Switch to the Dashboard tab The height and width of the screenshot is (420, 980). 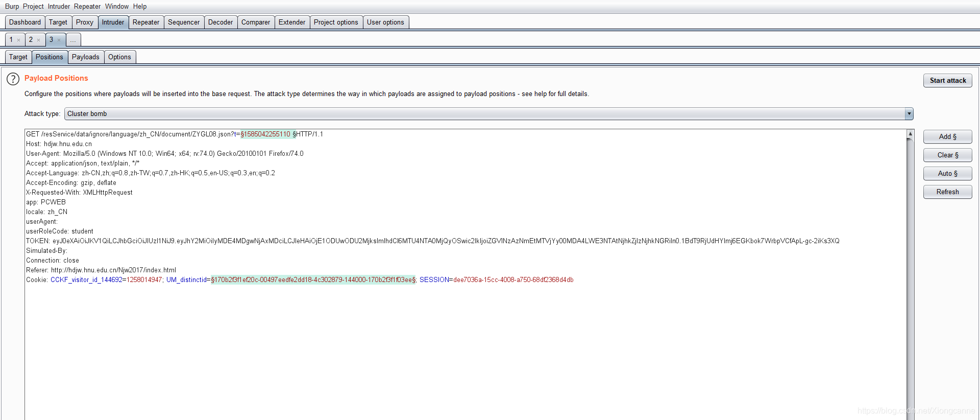coord(25,22)
